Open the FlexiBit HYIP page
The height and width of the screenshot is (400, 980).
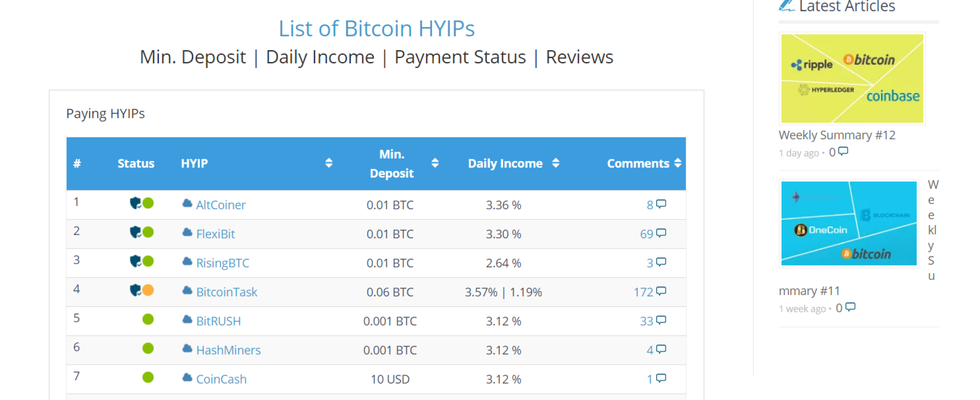[x=215, y=233]
